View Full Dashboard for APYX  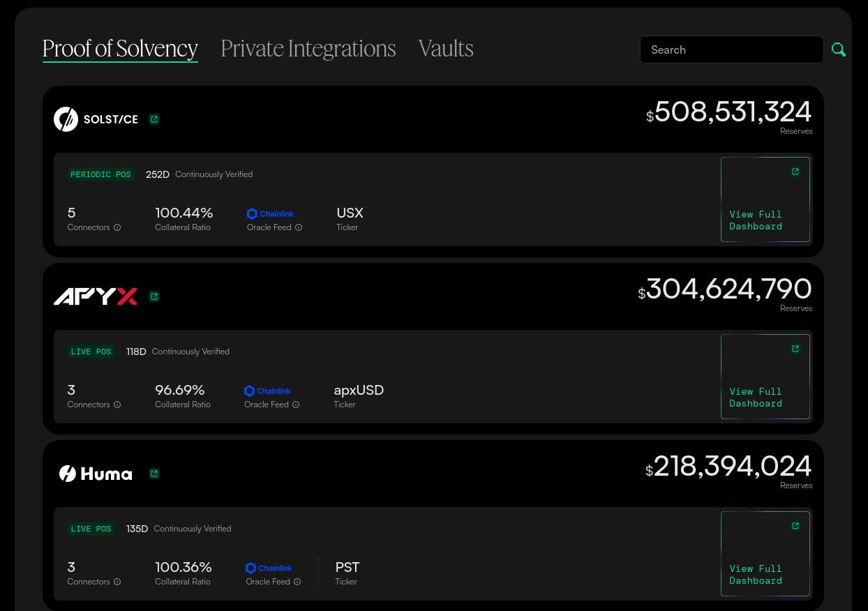click(x=765, y=377)
